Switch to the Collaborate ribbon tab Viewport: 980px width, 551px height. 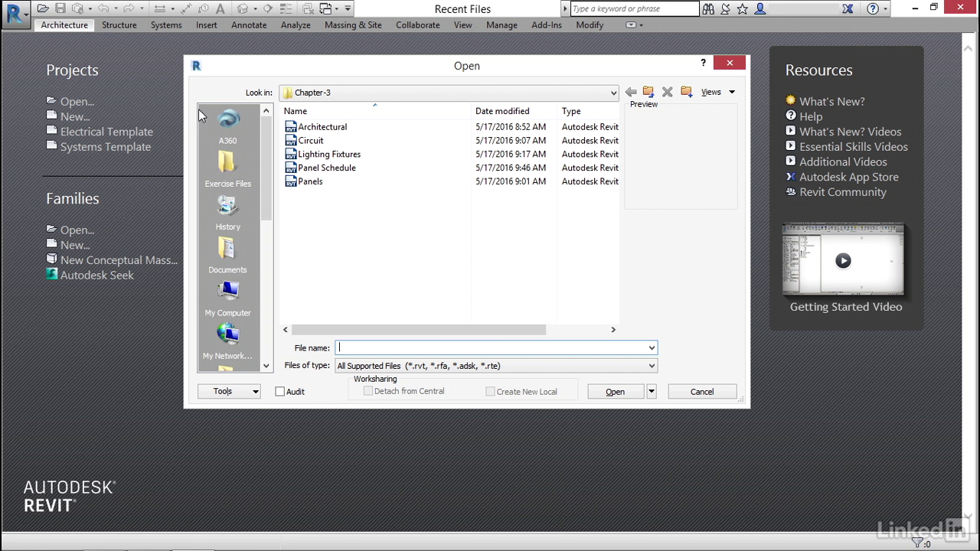coord(418,24)
